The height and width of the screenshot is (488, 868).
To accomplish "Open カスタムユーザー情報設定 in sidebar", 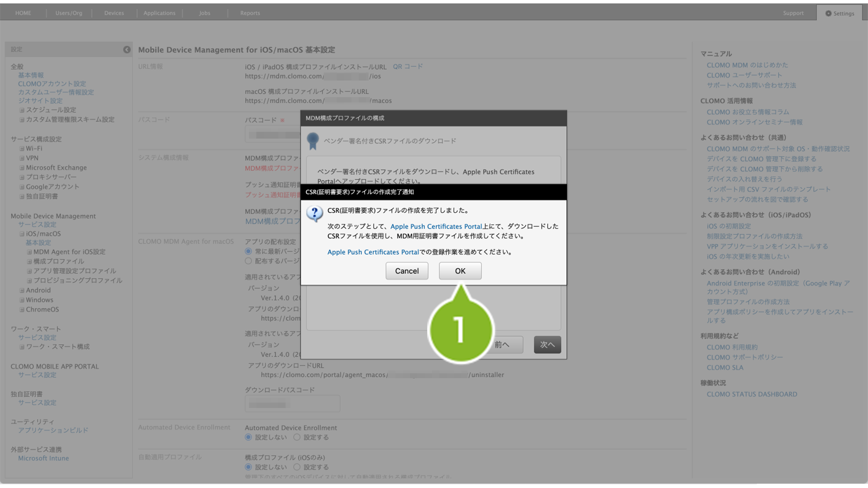I will tap(56, 92).
